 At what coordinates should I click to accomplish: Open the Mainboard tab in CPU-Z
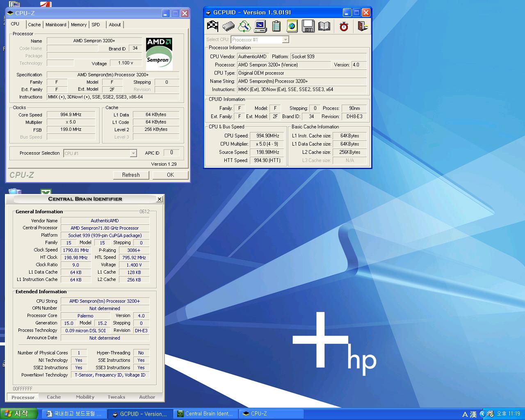tap(56, 25)
